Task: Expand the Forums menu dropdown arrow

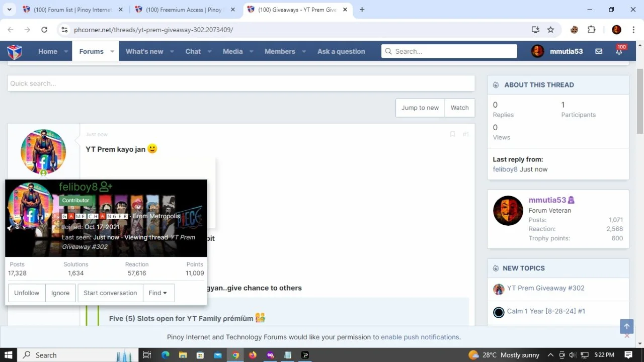Action: point(112,51)
